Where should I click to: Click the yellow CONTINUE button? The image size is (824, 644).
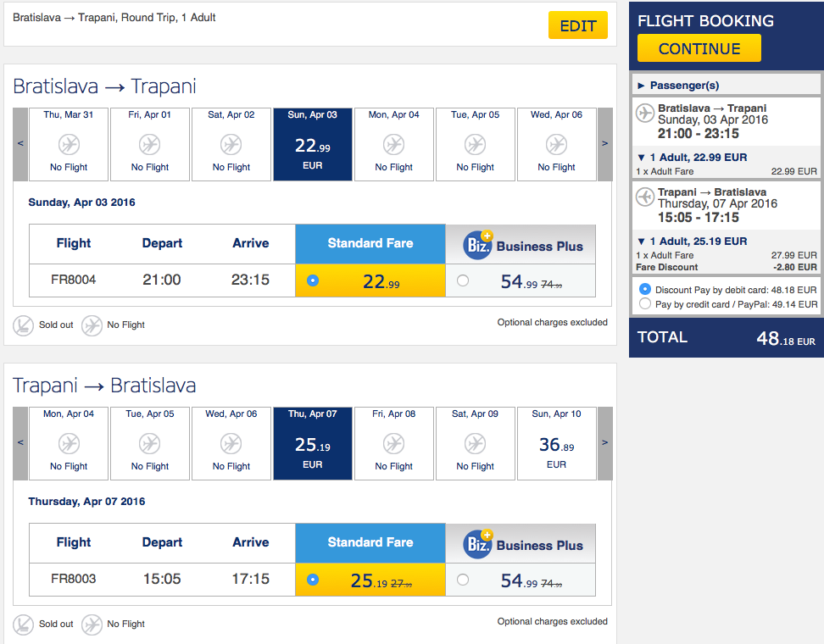coord(699,48)
